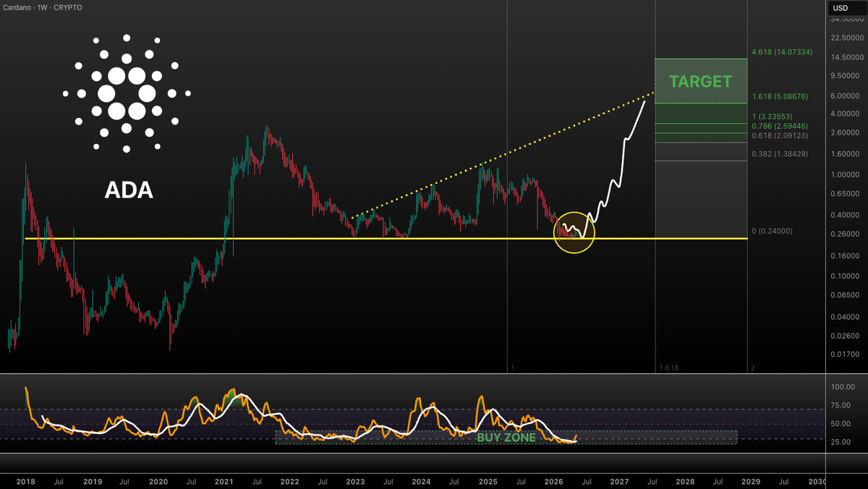868x489 pixels.
Task: Click the 2020 label on the time axis
Action: (x=158, y=481)
